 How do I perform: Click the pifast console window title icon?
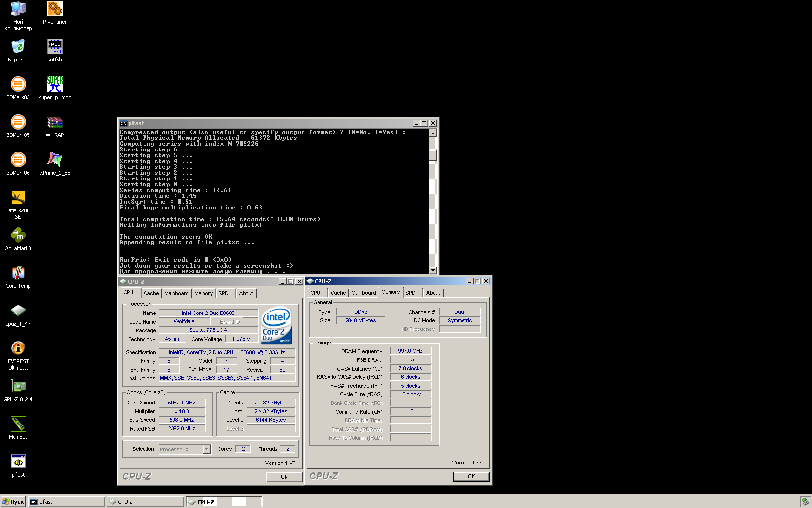(x=123, y=123)
